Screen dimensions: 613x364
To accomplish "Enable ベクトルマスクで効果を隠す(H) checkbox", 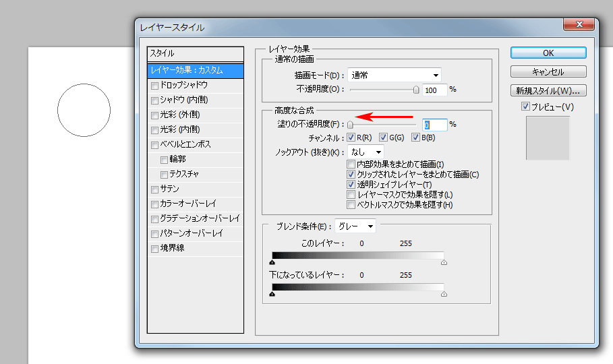I will click(351, 205).
